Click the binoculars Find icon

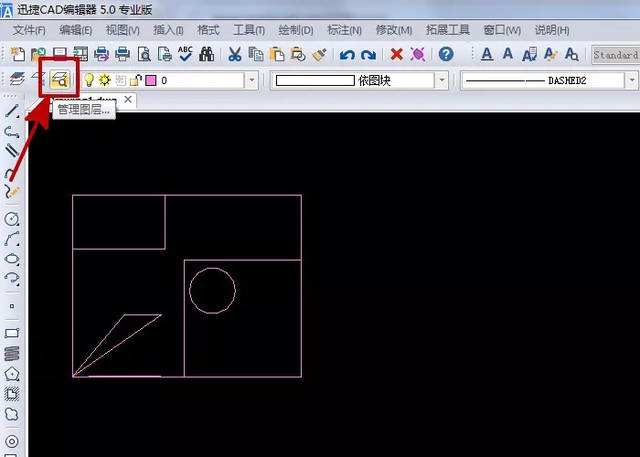[x=207, y=54]
